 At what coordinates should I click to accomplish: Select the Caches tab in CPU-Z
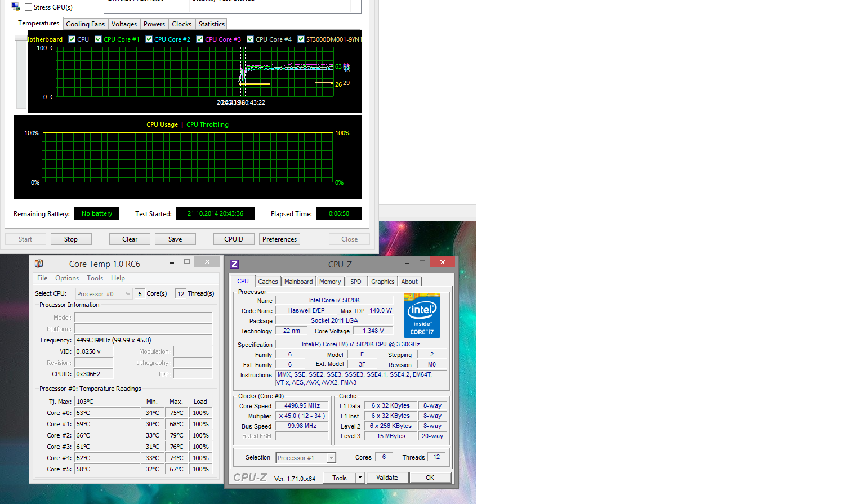click(x=268, y=282)
